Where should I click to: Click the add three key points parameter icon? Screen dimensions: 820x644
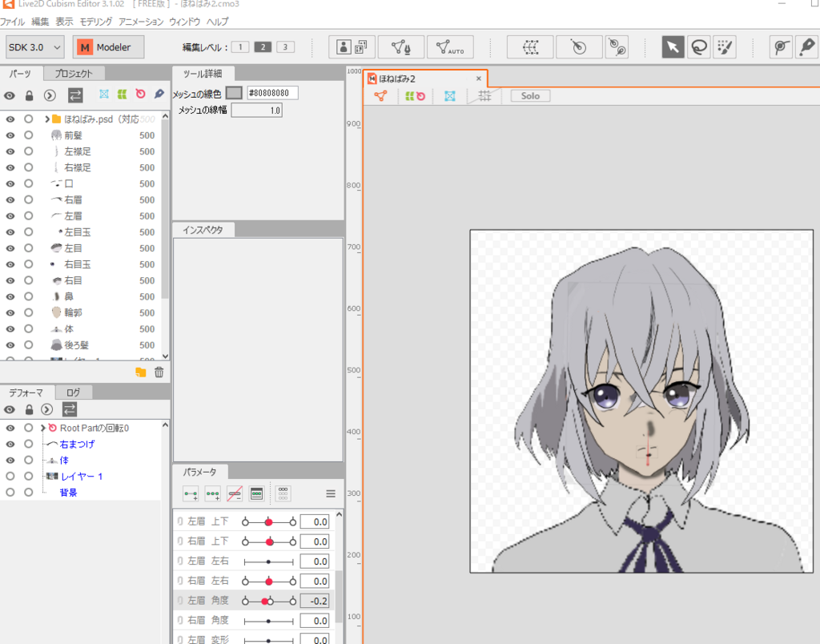[213, 493]
